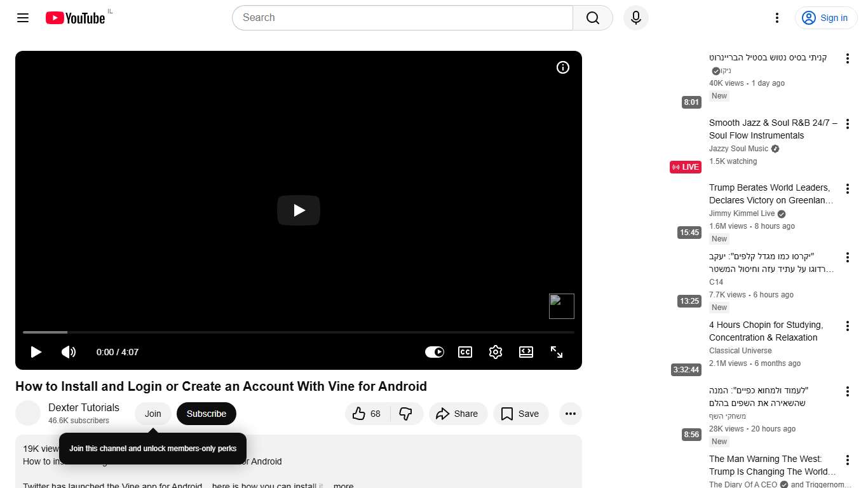
Task: Open options for the Jimmy Kimmel video
Action: (x=848, y=189)
